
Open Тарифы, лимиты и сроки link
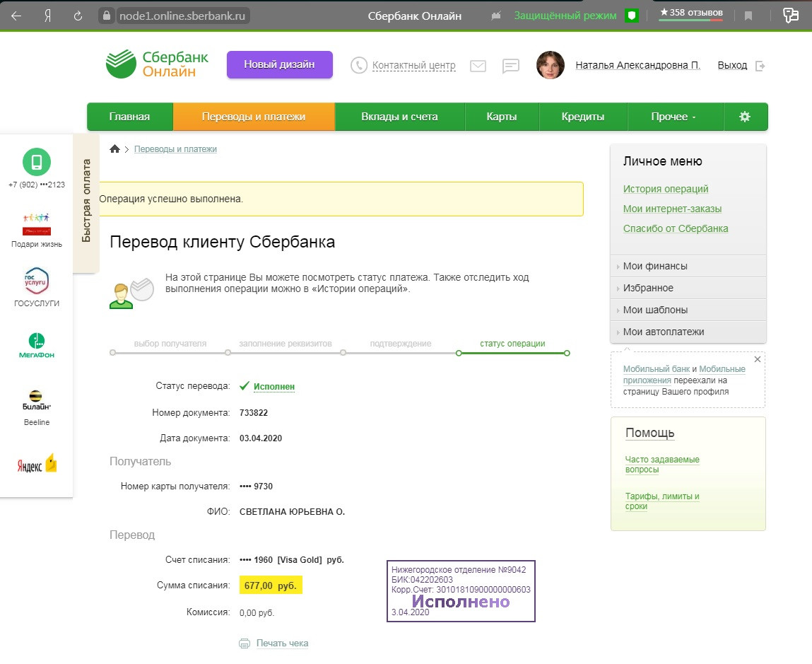point(661,501)
